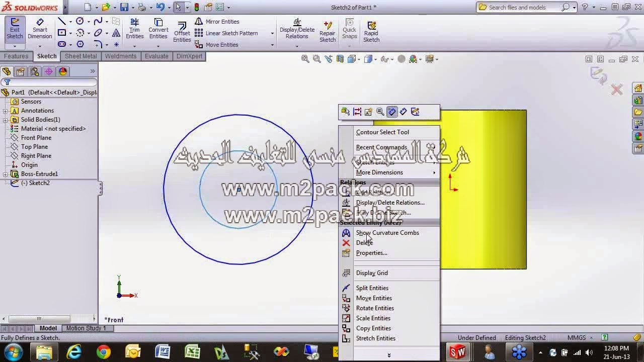Screen dimensions: 644x362
Task: Choose Contour Select Tool in context menu
Action: (382, 132)
